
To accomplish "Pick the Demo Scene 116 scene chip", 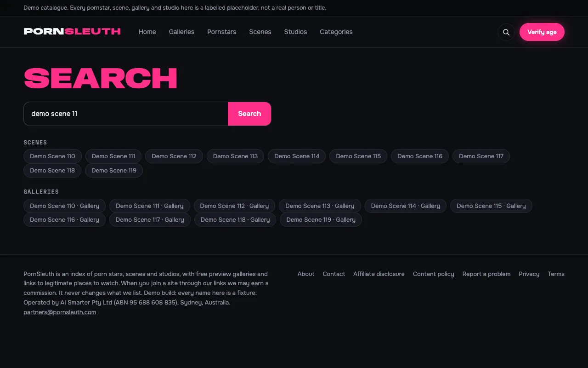I will click(x=420, y=156).
